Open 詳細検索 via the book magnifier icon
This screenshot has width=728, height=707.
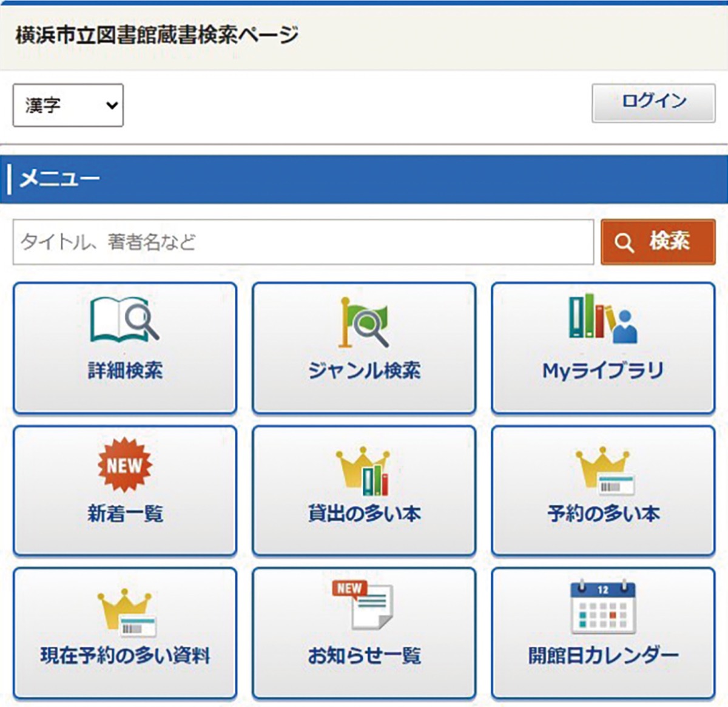[x=123, y=320]
